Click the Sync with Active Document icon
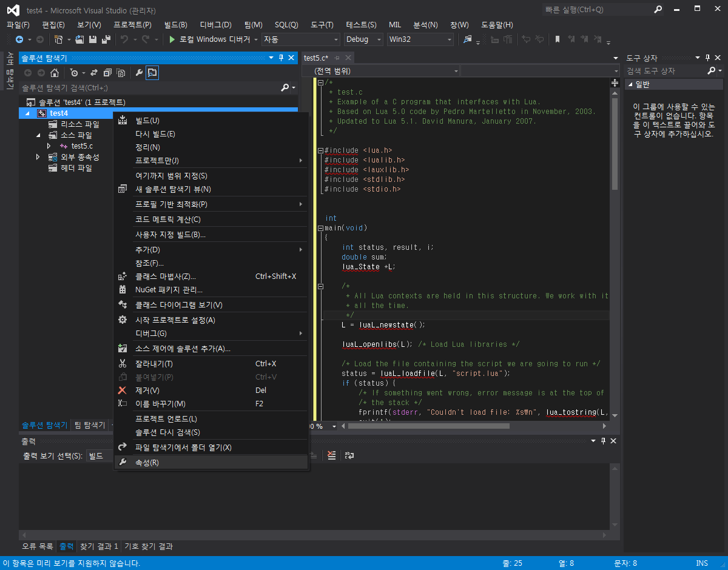Image resolution: width=728 pixels, height=570 pixels. 94,73
